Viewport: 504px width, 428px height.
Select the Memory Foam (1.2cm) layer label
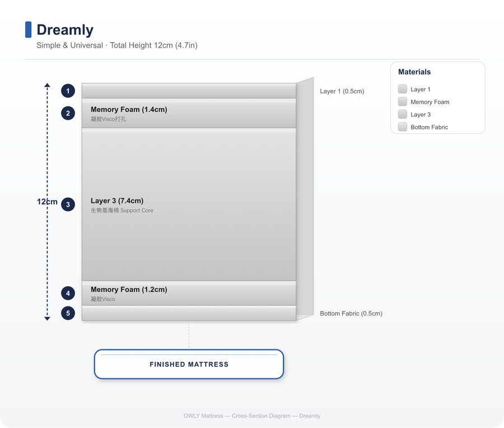pos(129,290)
